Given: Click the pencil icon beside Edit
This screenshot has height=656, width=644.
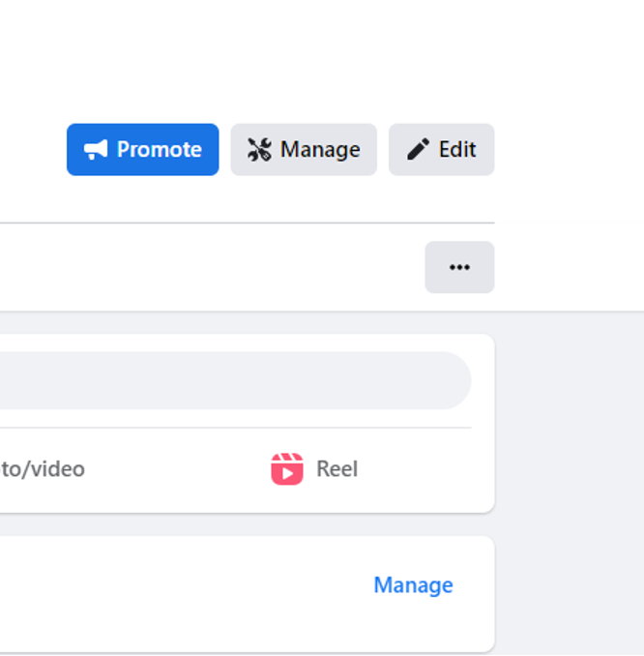Looking at the screenshot, I should (418, 149).
